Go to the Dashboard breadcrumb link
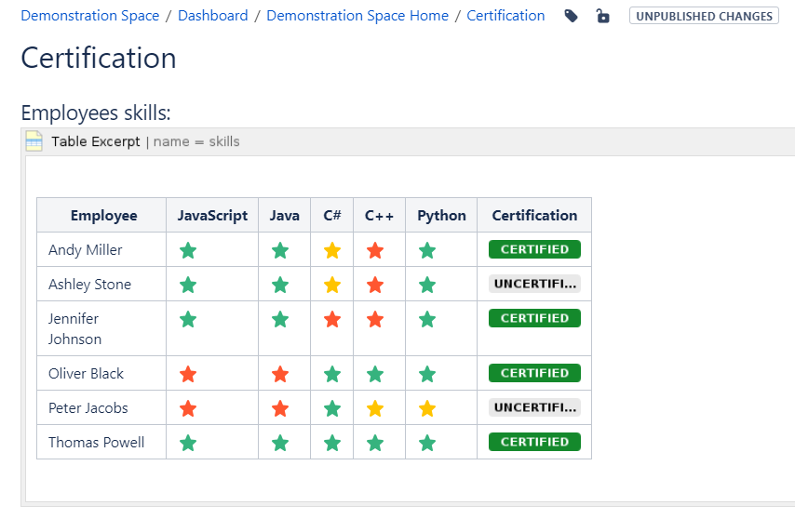 click(x=213, y=16)
